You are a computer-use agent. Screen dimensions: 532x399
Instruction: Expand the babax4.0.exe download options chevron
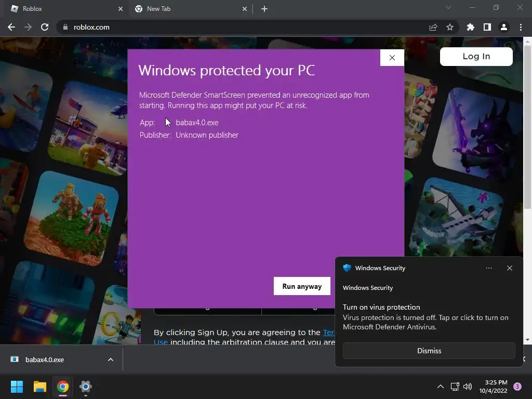tap(111, 360)
